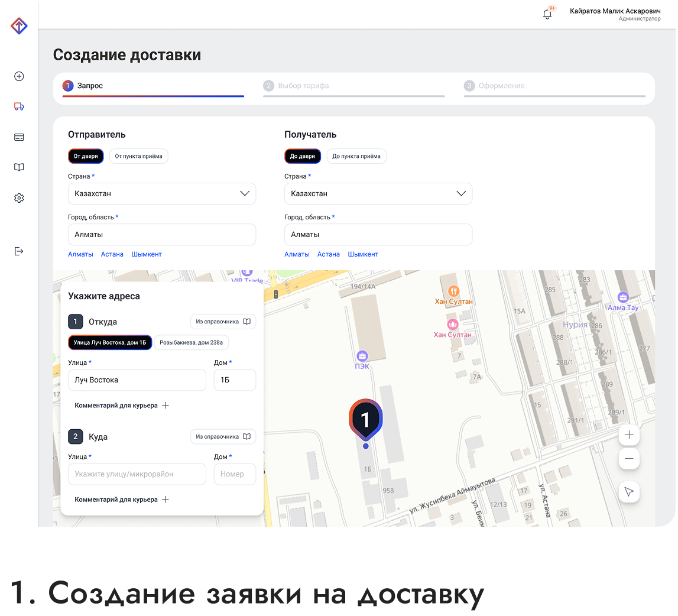Open the notifications bell
The height and width of the screenshot is (616, 678).
(547, 14)
